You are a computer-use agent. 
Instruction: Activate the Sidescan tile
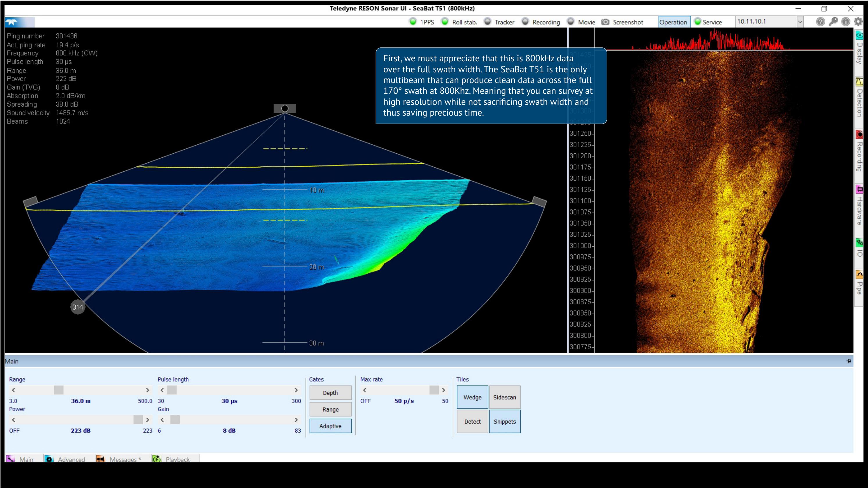point(504,397)
